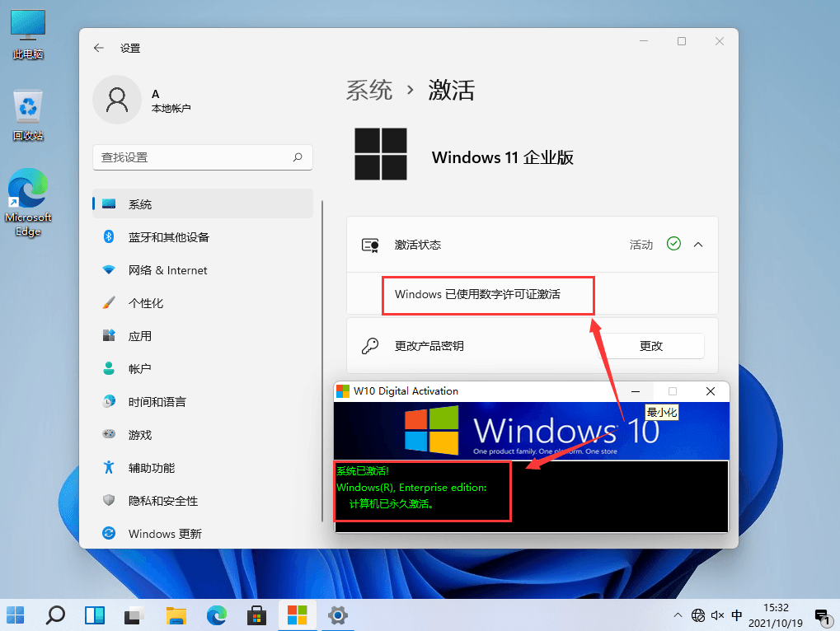Click the network globe tray icon
Screen dimensions: 840x631
(x=698, y=615)
